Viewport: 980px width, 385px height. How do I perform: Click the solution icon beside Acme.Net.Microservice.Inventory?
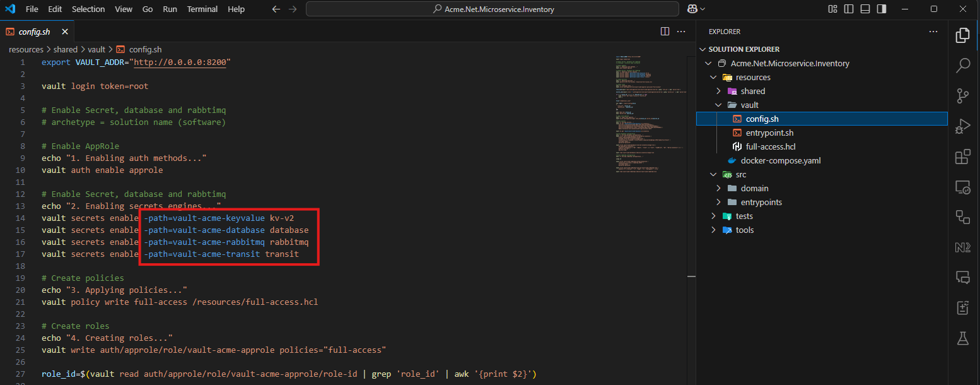tap(722, 63)
